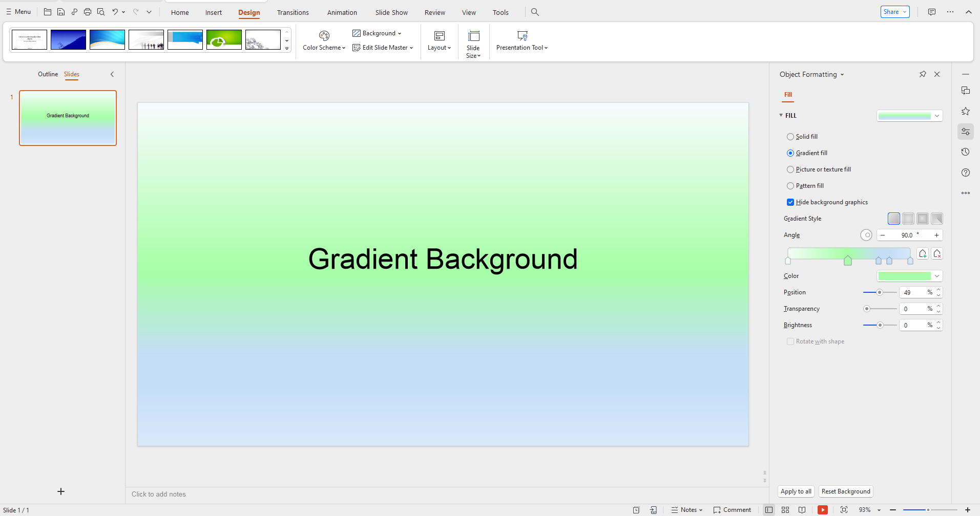Switch to slide sorter view
Image resolution: width=980 pixels, height=516 pixels.
click(x=785, y=509)
